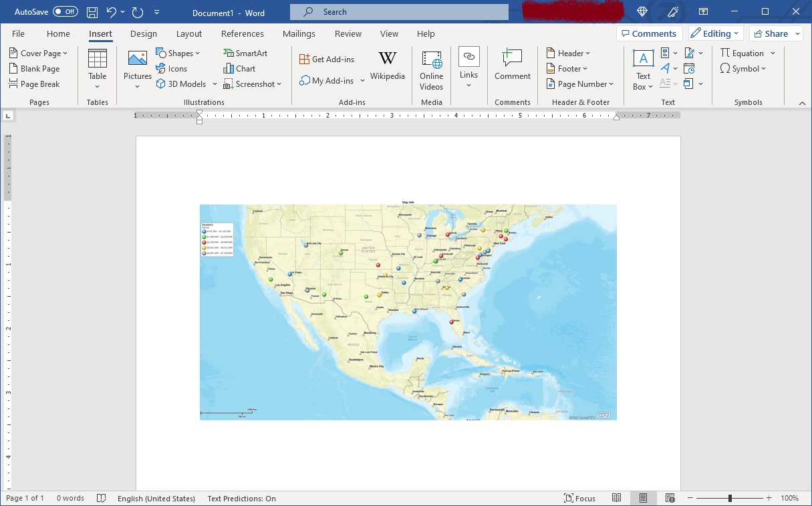The height and width of the screenshot is (506, 812).
Task: Switch to the Layout tab
Action: click(189, 33)
